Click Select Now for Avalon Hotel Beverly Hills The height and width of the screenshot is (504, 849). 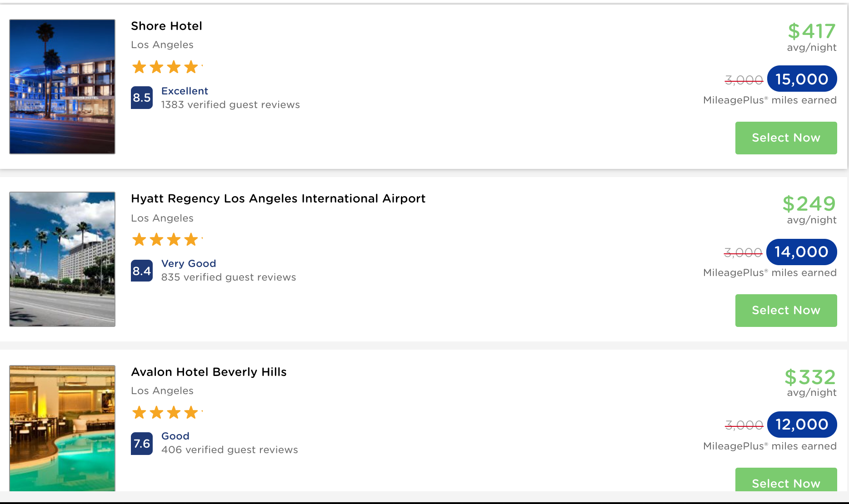[786, 479]
